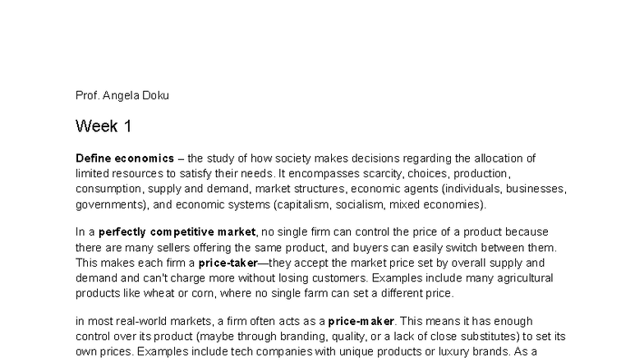Image resolution: width=644 pixels, height=362 pixels.
Task: Click the phrase "supply and demand, market structures"
Action: tap(232, 189)
